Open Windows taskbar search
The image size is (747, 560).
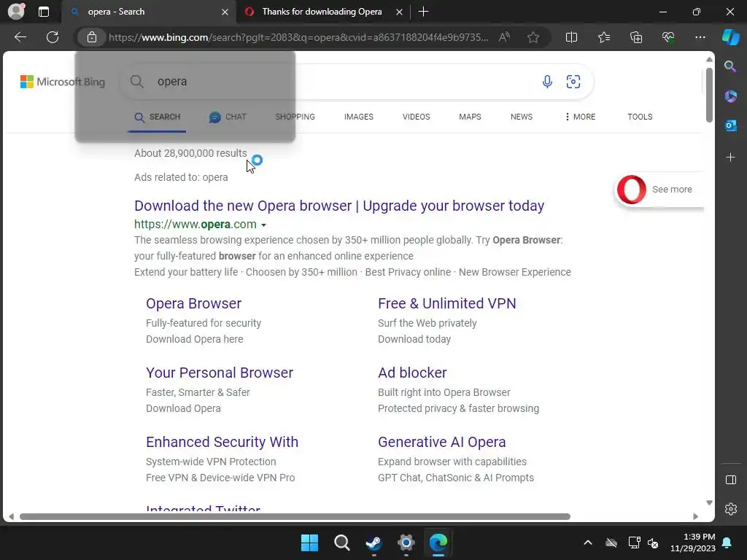point(341,542)
